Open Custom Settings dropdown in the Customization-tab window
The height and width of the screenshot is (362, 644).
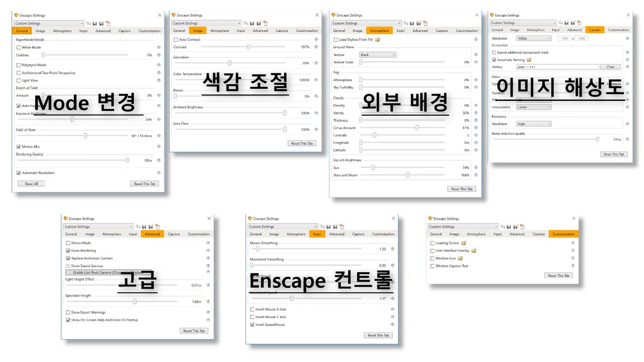tap(463, 226)
